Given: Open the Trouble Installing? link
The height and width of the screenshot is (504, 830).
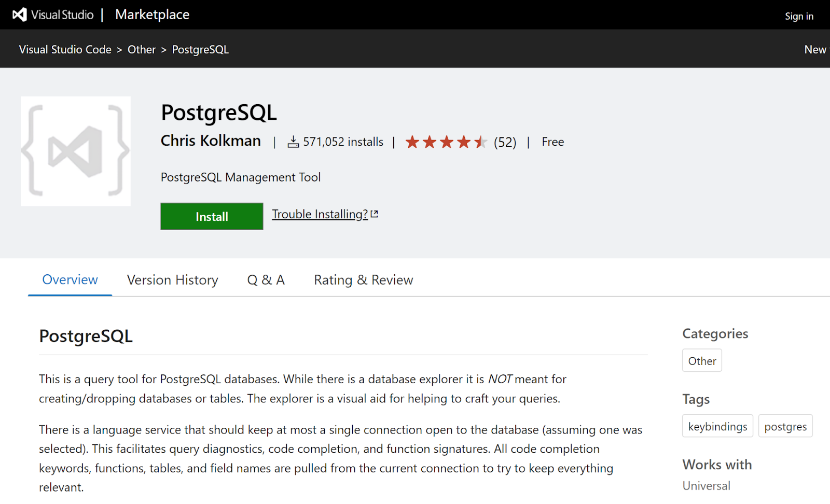Looking at the screenshot, I should tap(320, 214).
